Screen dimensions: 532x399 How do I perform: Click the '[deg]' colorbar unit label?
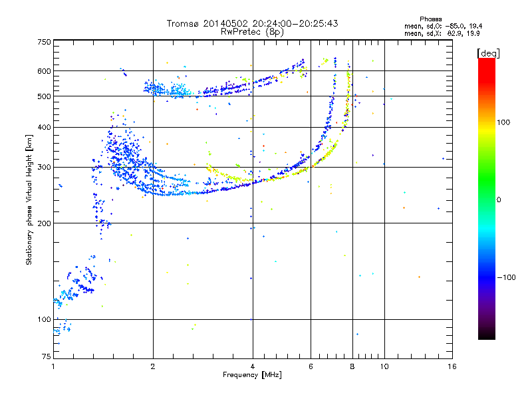(x=488, y=53)
